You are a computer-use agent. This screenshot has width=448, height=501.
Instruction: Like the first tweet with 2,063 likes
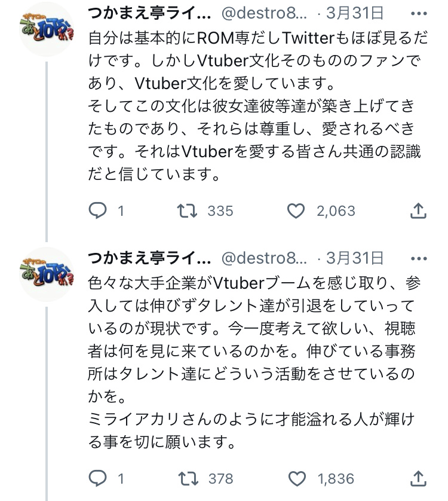(296, 210)
